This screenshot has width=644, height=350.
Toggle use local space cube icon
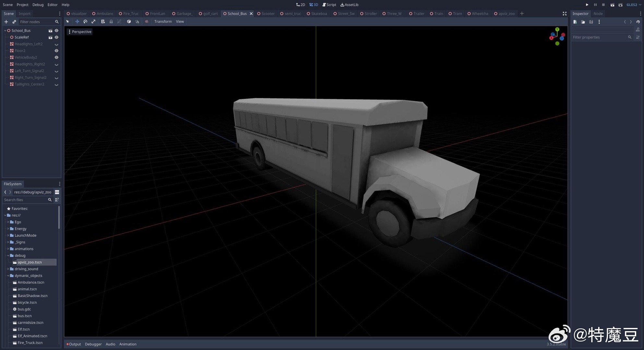129,21
